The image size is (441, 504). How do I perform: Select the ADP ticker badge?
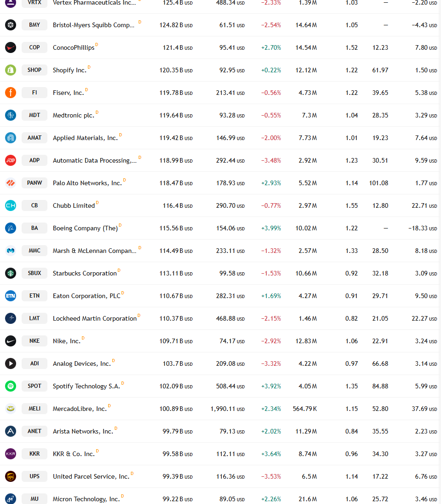35,160
